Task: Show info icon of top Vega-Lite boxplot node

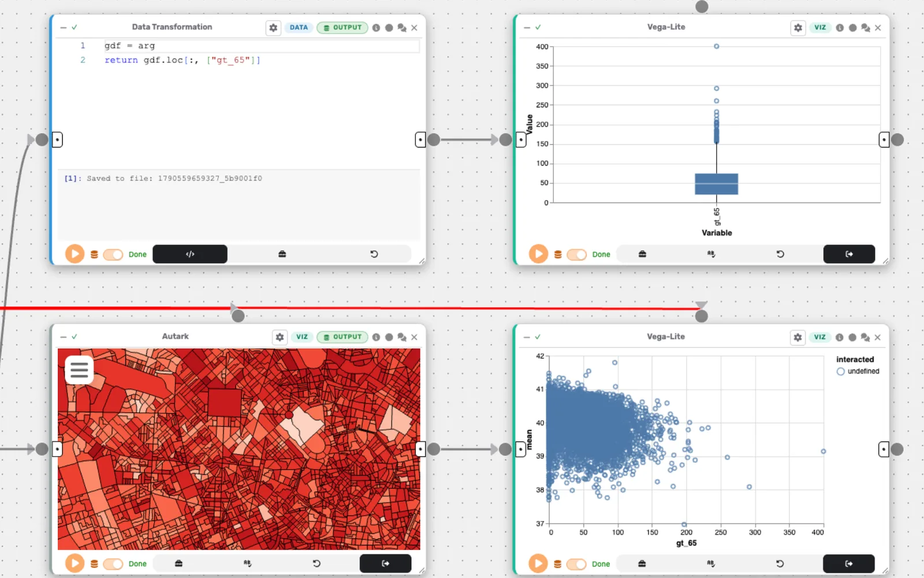Action: click(840, 28)
